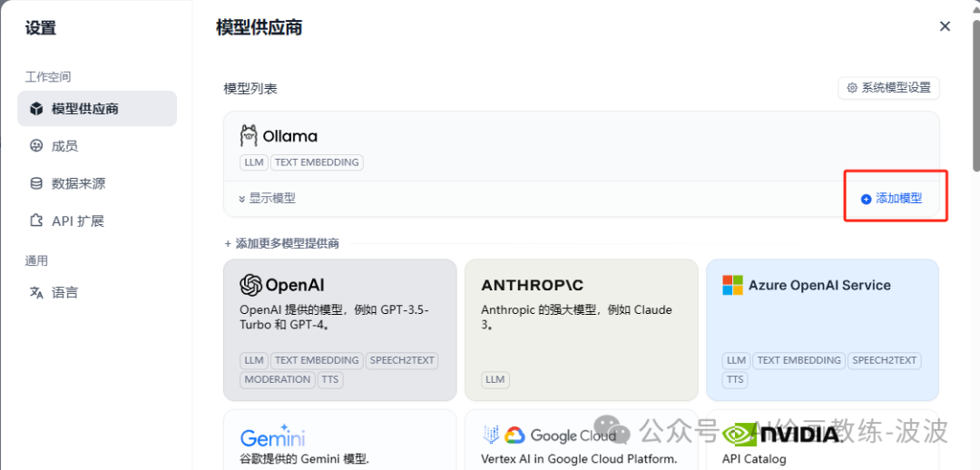The image size is (980, 470).
Task: Click the plus icon in 添加模型
Action: (x=867, y=200)
